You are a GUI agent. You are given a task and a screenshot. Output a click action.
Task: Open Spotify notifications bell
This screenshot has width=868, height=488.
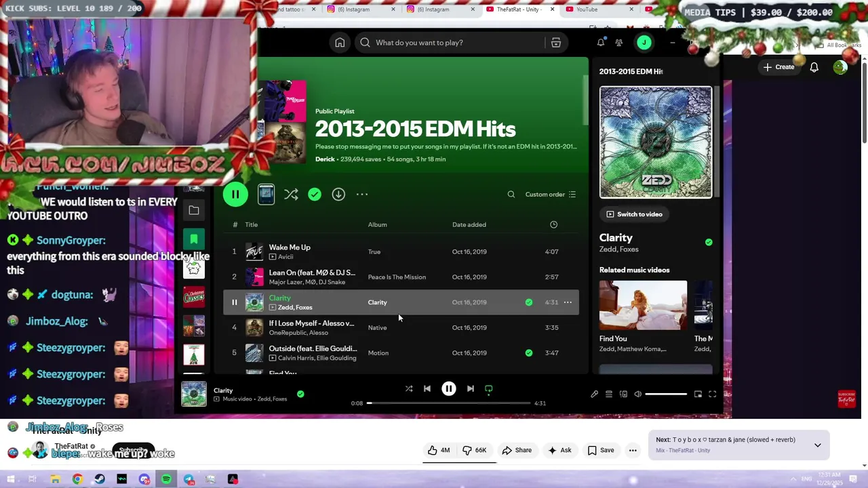[601, 43]
